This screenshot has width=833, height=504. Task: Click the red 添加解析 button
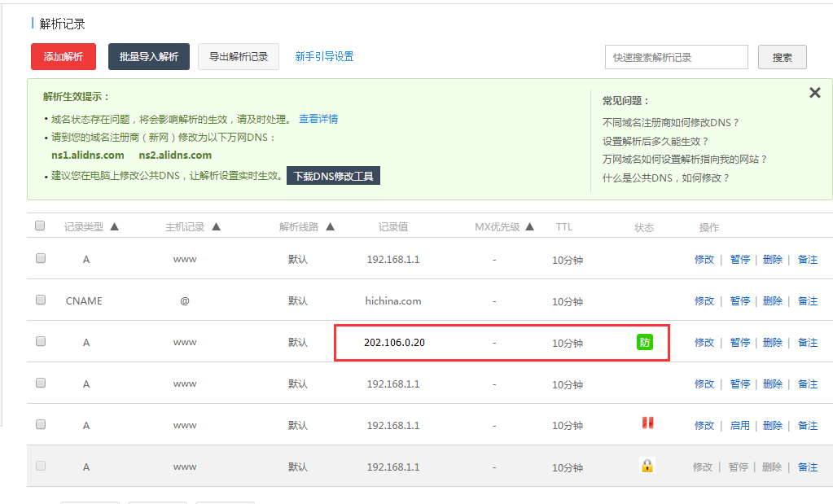click(63, 57)
